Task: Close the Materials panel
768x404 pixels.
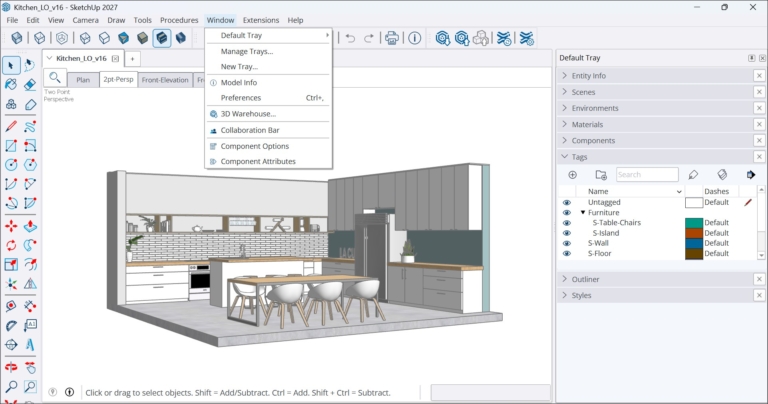Action: coord(759,124)
